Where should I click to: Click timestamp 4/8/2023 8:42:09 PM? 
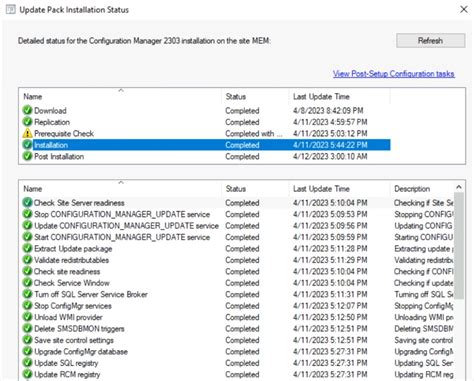[328, 110]
